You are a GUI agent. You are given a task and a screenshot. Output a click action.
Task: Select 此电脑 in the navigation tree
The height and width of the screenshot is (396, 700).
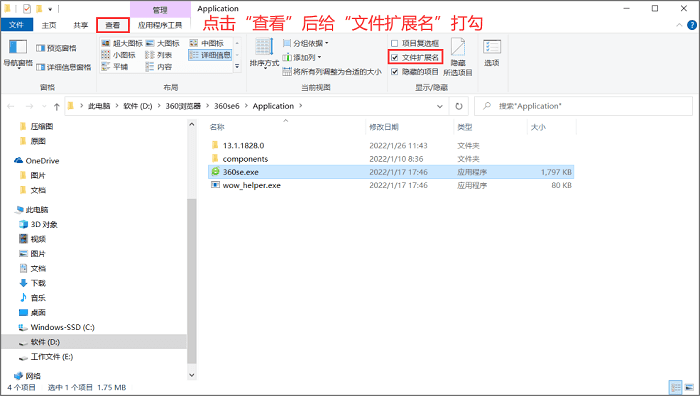pyautogui.click(x=37, y=210)
